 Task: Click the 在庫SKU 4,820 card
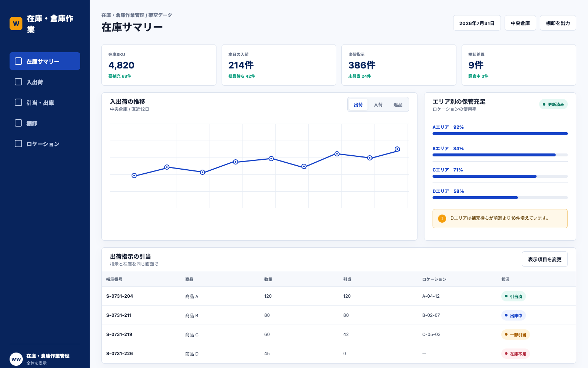(x=159, y=65)
